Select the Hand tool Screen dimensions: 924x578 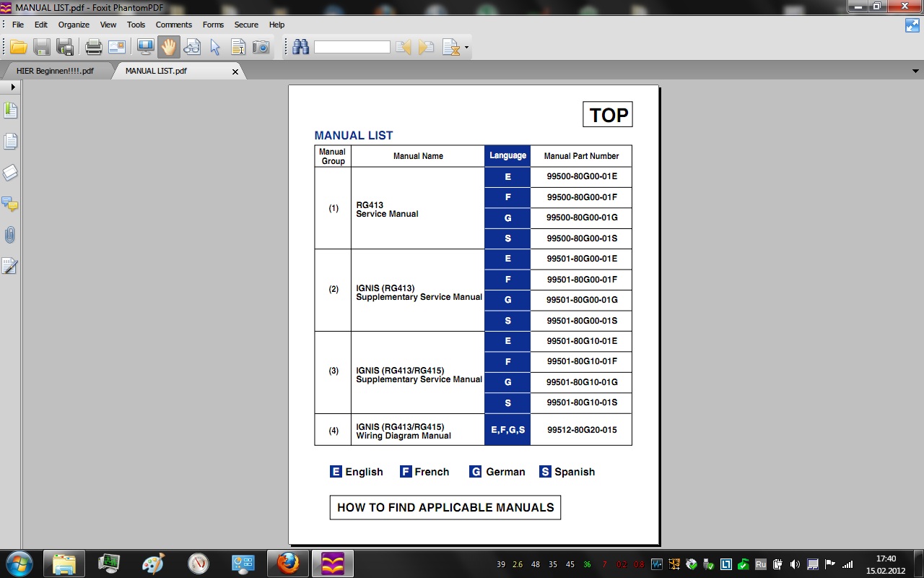pyautogui.click(x=168, y=48)
